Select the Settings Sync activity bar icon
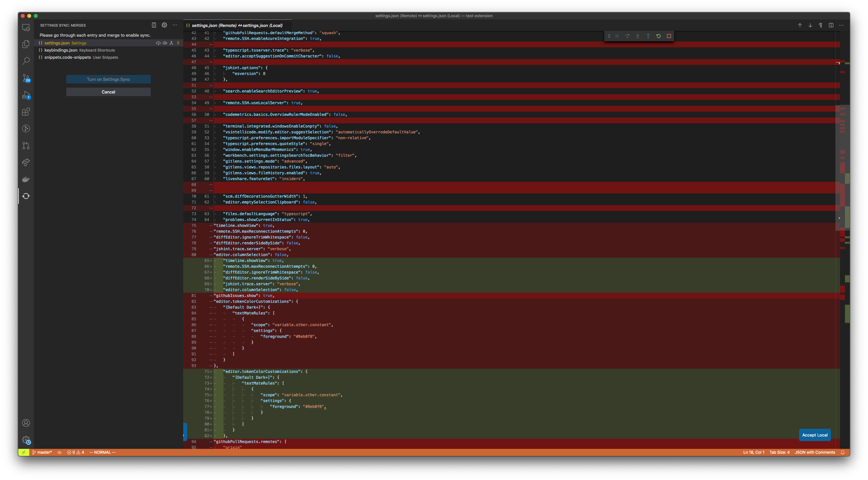Image resolution: width=868 pixels, height=480 pixels. coord(26,196)
